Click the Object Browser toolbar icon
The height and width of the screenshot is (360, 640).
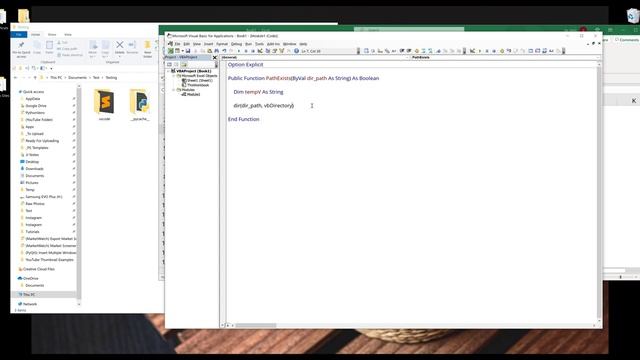click(281, 51)
